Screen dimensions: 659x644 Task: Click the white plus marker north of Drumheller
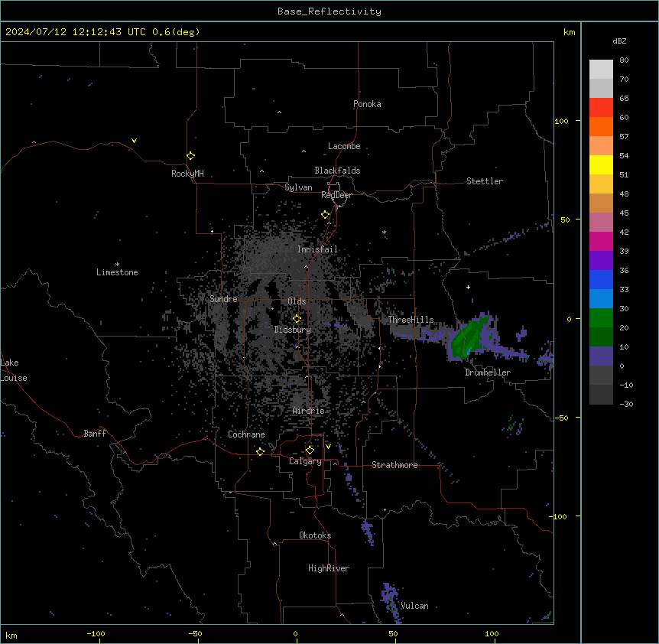click(x=468, y=287)
